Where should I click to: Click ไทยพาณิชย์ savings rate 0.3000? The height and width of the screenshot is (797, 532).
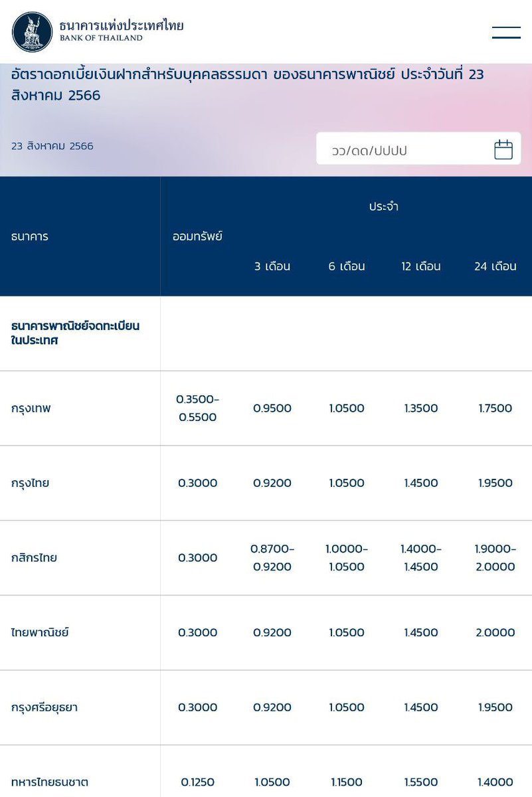coord(198,632)
